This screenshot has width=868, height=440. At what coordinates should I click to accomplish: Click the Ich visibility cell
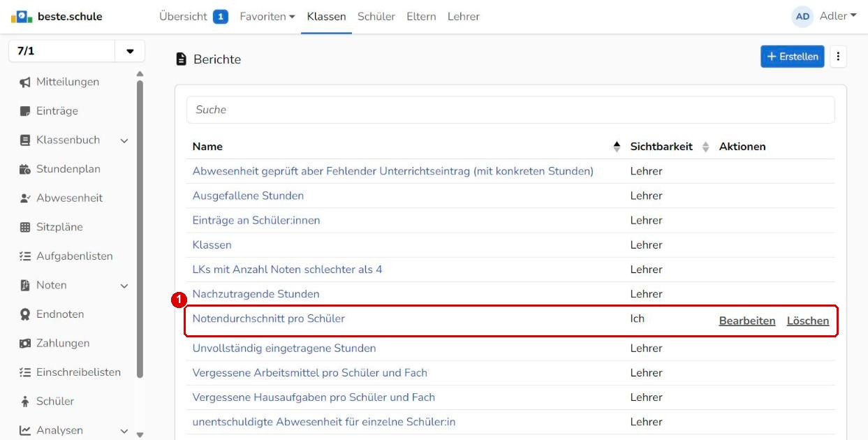tap(638, 318)
